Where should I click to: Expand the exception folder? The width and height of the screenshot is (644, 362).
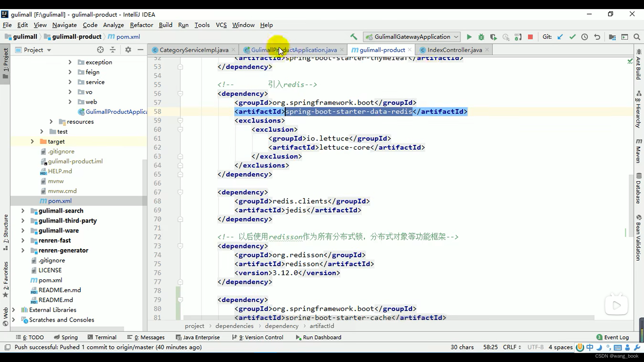[x=70, y=62]
